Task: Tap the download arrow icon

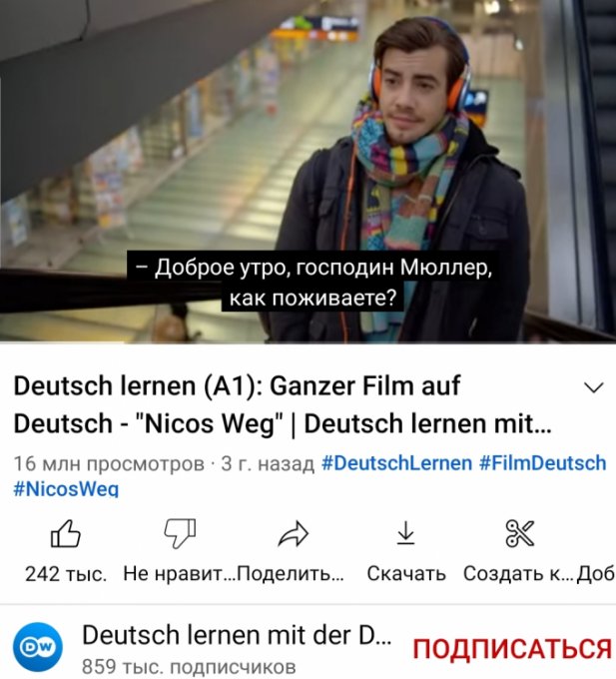Action: pyautogui.click(x=405, y=533)
